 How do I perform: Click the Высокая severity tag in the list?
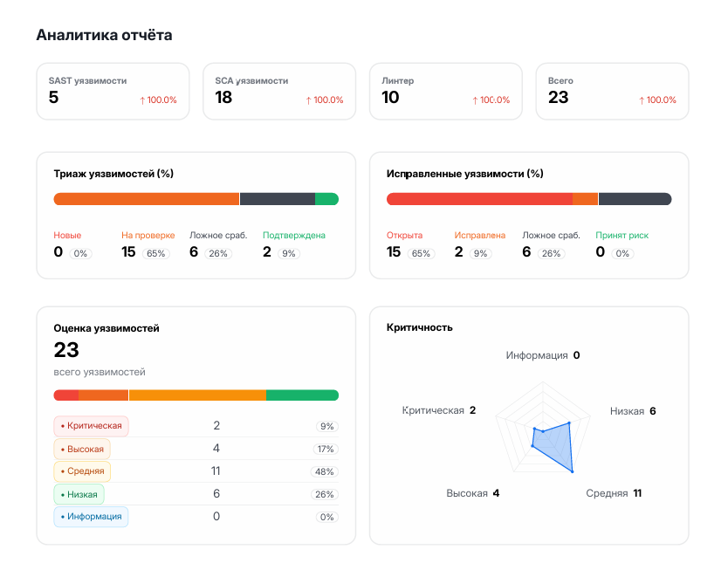click(82, 449)
